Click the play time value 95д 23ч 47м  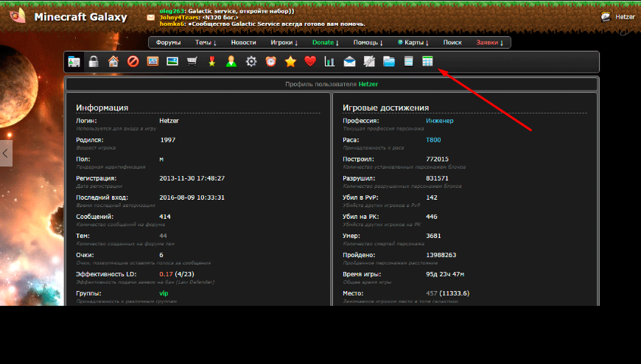[445, 274]
